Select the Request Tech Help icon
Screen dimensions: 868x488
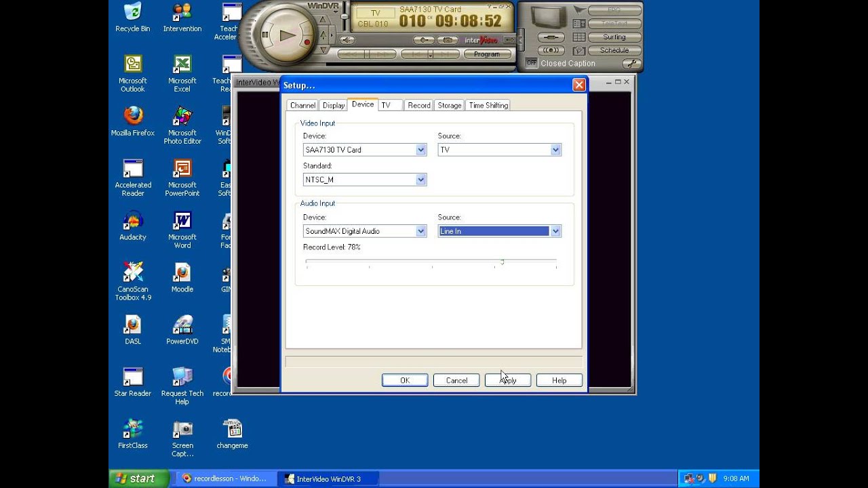(182, 386)
